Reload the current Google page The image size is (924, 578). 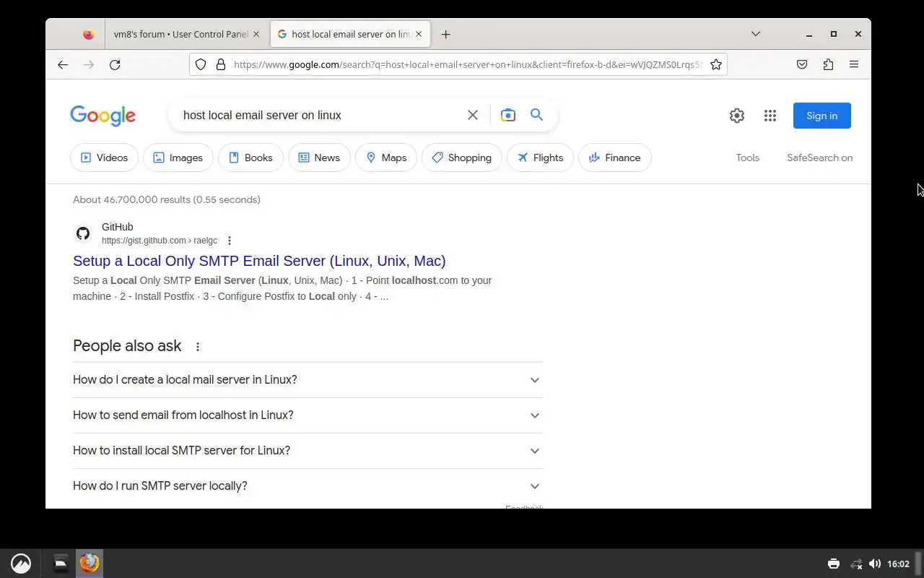click(x=115, y=64)
